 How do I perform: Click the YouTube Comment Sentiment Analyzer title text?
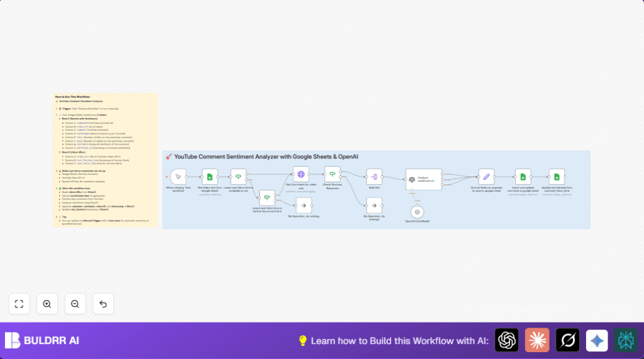[266, 157]
